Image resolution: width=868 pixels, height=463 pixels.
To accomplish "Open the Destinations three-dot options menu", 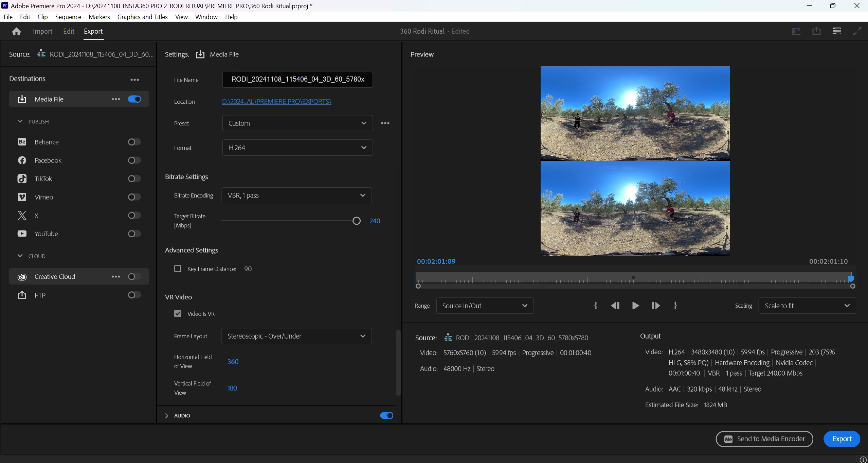I will point(134,80).
